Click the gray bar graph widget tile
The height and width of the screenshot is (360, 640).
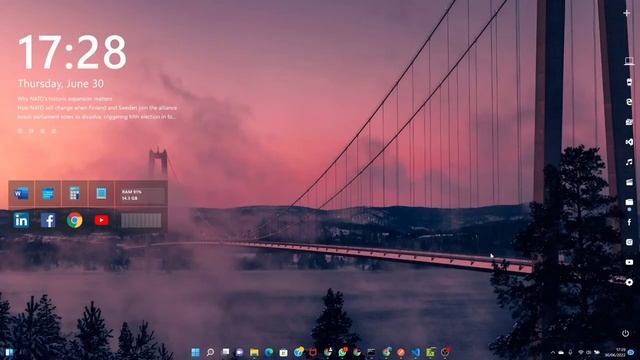pyautogui.click(x=141, y=220)
